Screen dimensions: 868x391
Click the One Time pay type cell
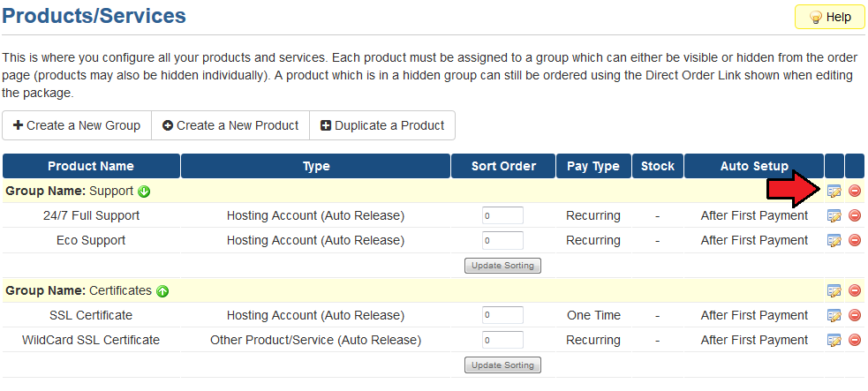click(x=593, y=315)
